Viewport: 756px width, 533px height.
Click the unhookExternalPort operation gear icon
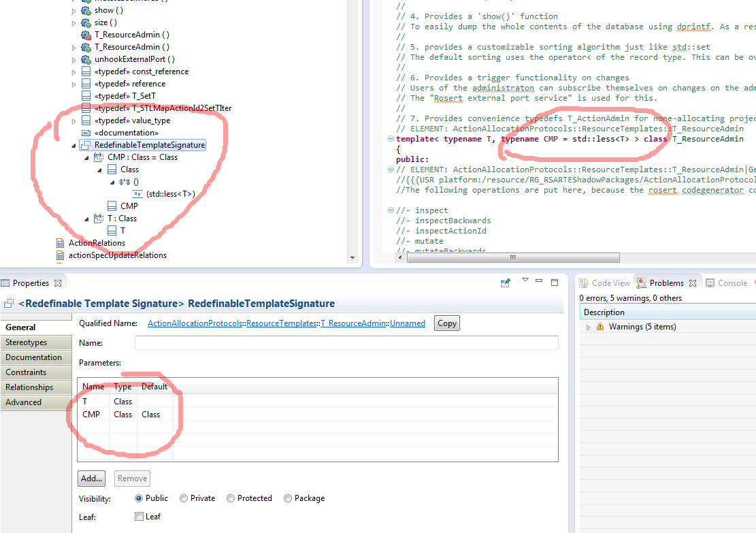click(x=86, y=59)
